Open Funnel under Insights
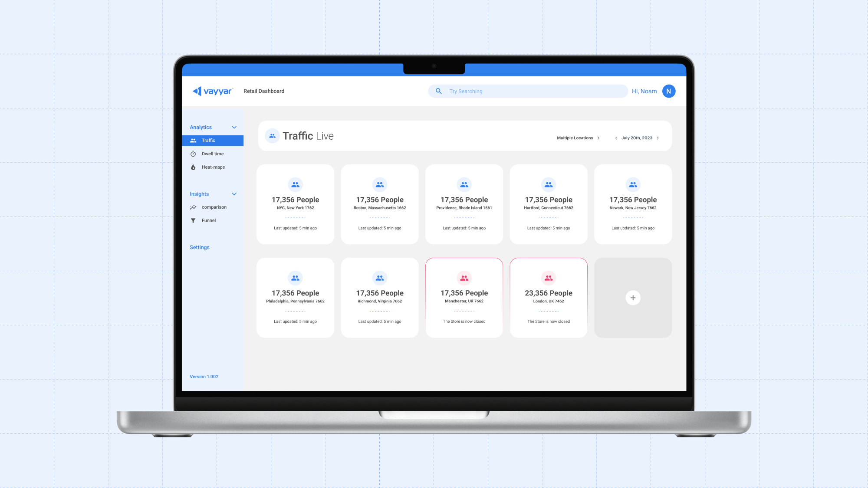 (x=213, y=221)
